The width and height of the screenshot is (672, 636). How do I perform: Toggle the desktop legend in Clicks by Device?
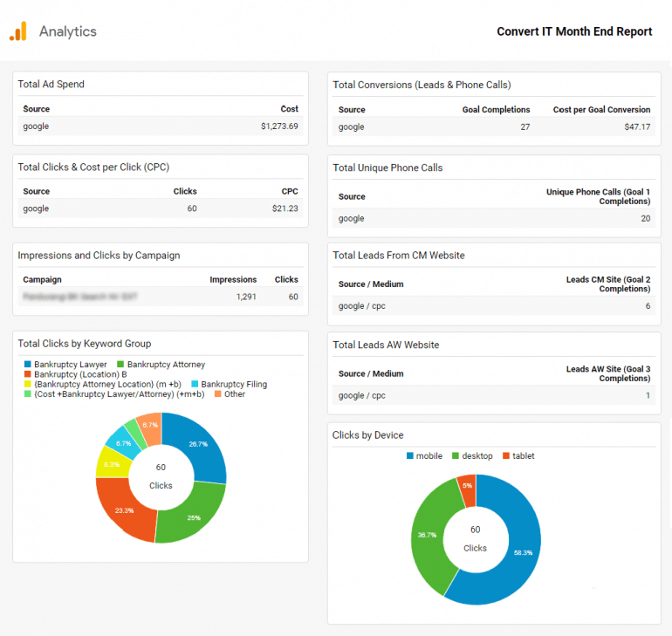(x=471, y=456)
